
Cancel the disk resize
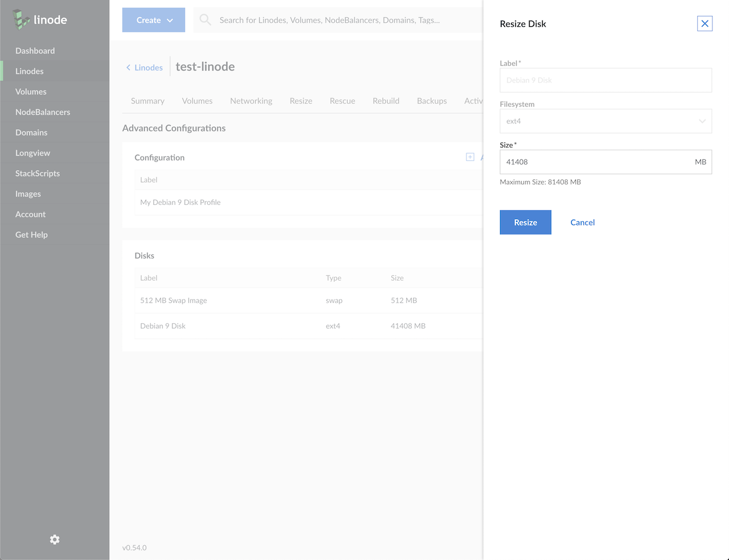pos(582,223)
